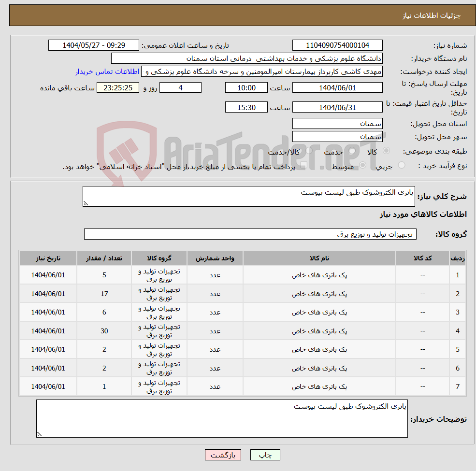Click the remaining time countdown 23:25:25
This screenshot has width=476, height=471.
point(117,87)
